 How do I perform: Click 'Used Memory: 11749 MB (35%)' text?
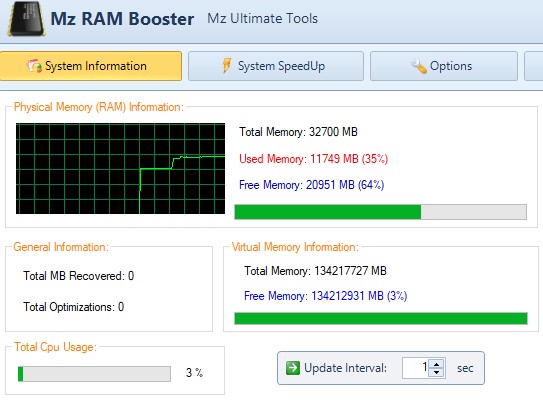(313, 159)
